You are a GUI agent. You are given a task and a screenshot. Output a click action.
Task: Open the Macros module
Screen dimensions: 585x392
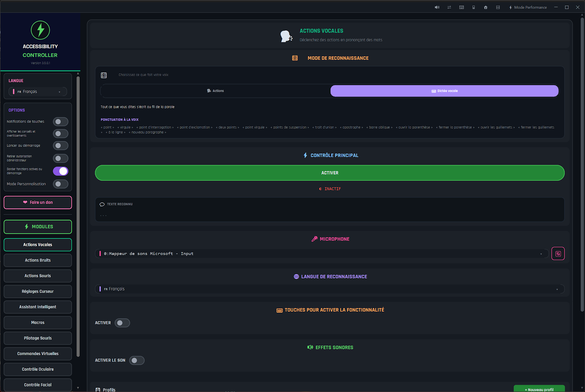[x=38, y=323]
